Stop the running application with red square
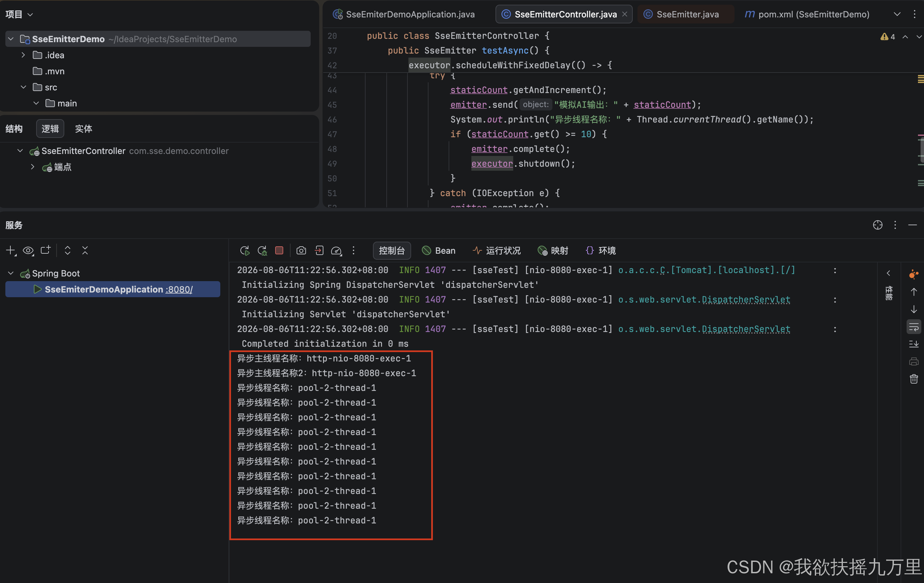Screen dimensions: 924x583 coord(279,250)
